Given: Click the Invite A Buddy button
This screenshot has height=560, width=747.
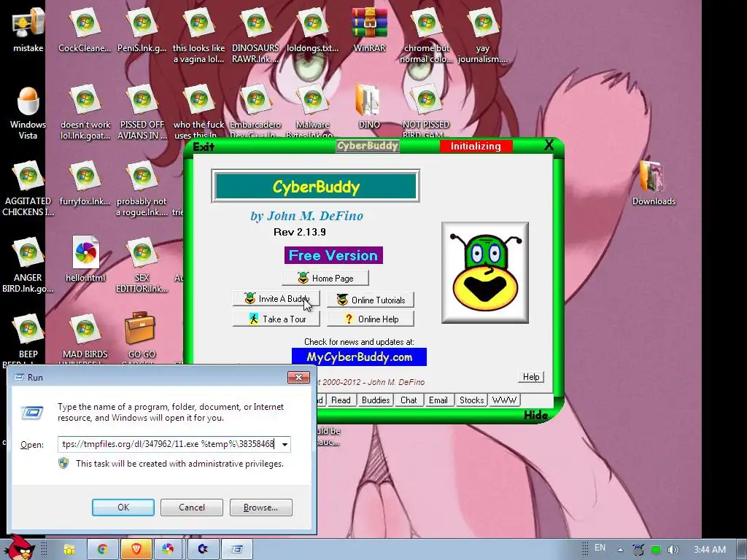Looking at the screenshot, I should (x=276, y=298).
